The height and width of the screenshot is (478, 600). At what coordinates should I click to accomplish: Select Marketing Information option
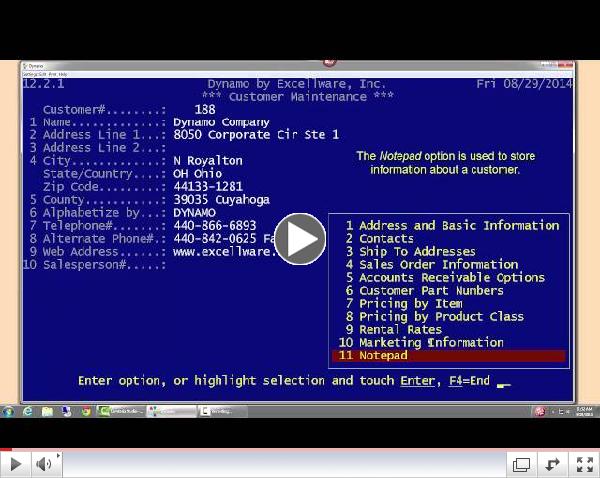[431, 343]
